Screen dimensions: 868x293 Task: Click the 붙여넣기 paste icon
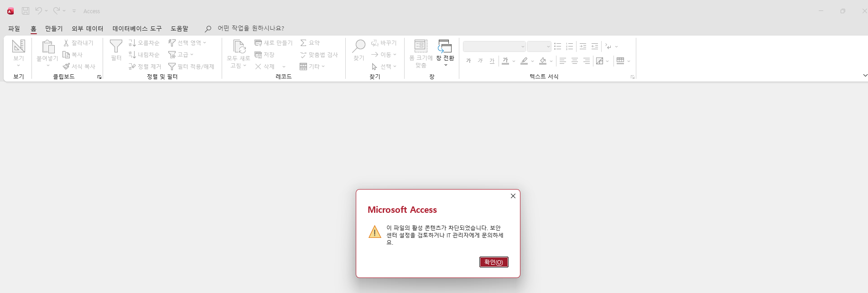click(x=47, y=46)
